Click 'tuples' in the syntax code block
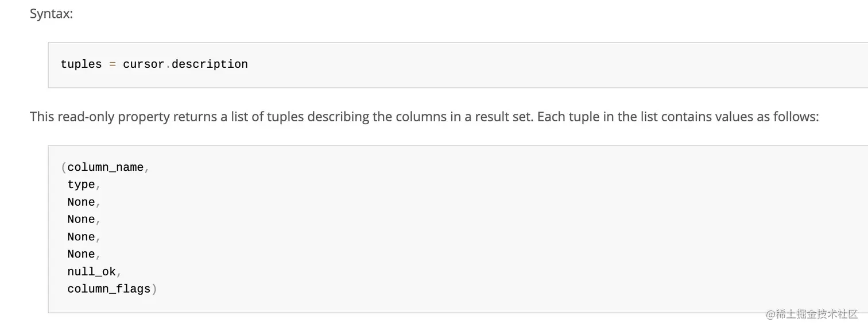This screenshot has height=330, width=868. click(x=81, y=64)
